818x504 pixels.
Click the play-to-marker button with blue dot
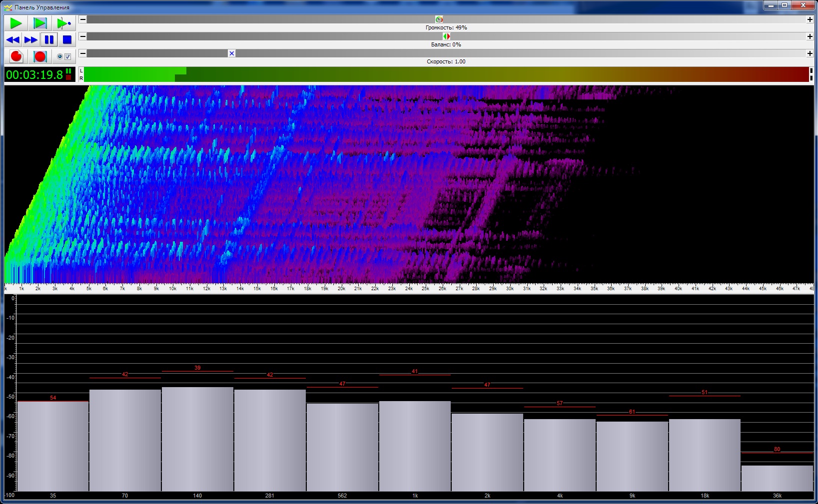[63, 23]
